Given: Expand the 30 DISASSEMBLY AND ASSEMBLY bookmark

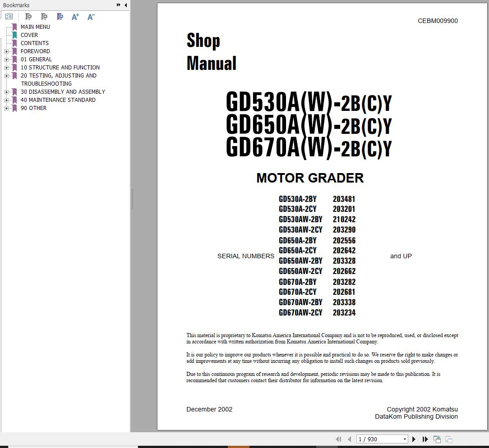Looking at the screenshot, I should pos(6,91).
